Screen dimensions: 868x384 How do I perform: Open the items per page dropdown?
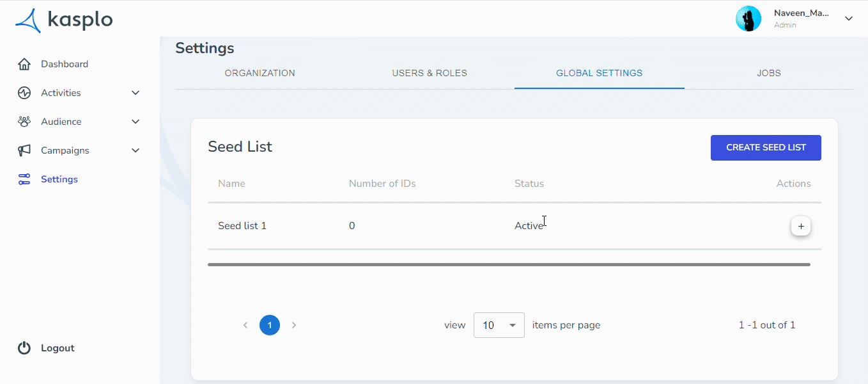click(x=499, y=325)
